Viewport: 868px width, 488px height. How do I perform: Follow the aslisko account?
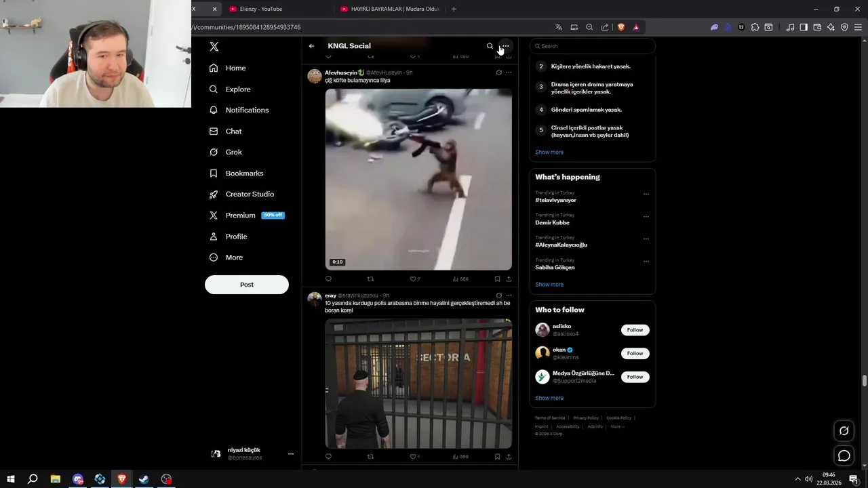click(x=635, y=330)
